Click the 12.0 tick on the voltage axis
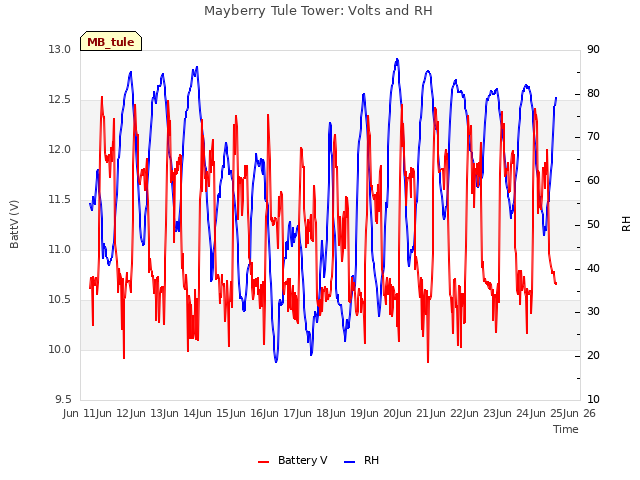 pyautogui.click(x=59, y=149)
